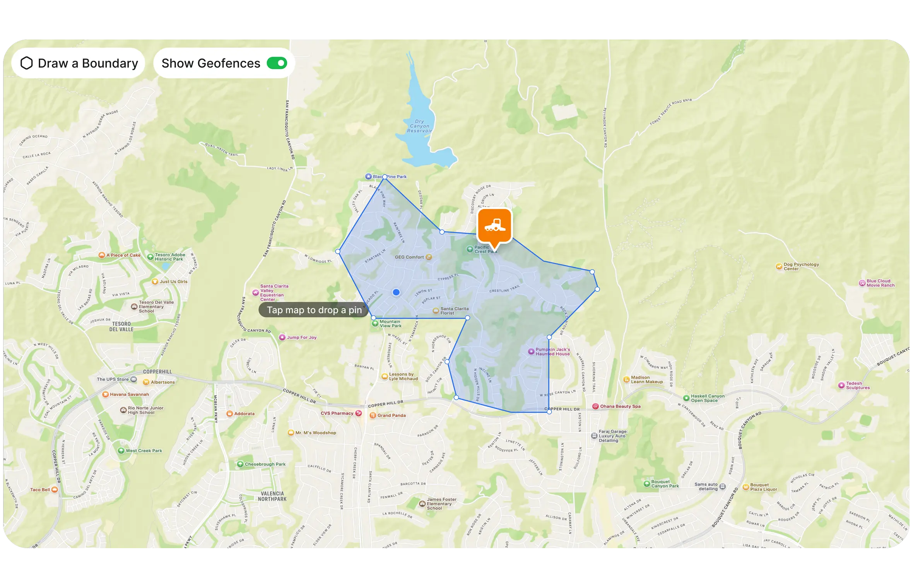Select geofence vertex at Black Pine Park

coord(385,177)
